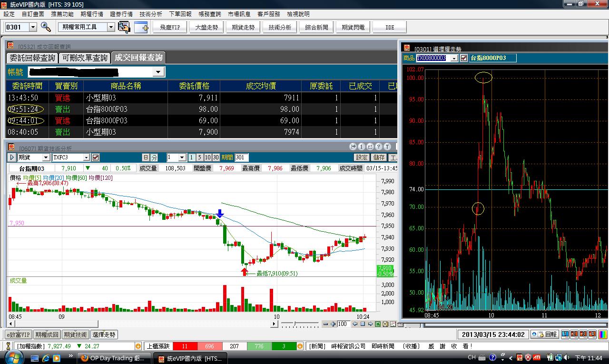Click the right arrow icon below chart
Screen dimensions: 609x364
(x=370, y=324)
